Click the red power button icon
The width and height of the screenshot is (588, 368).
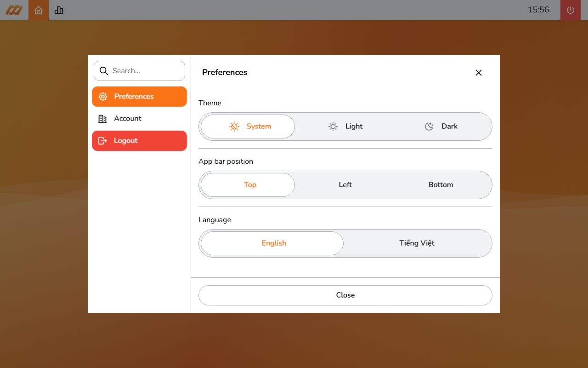(x=571, y=10)
